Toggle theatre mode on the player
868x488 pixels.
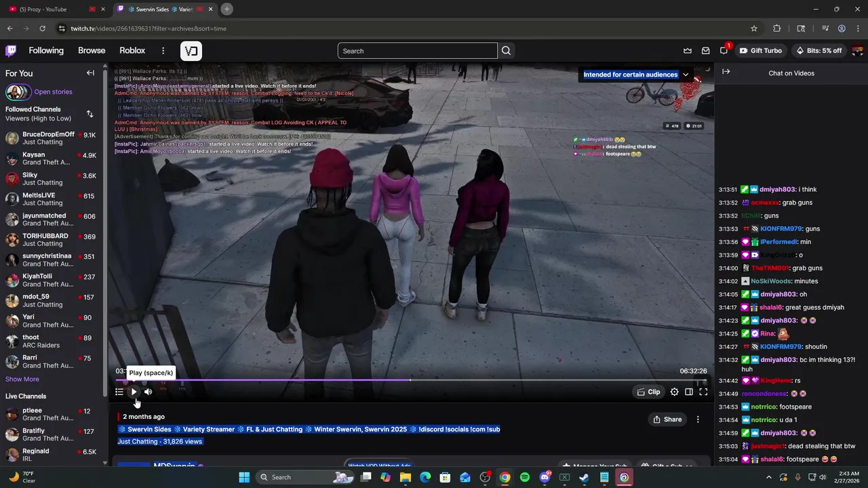pos(689,392)
